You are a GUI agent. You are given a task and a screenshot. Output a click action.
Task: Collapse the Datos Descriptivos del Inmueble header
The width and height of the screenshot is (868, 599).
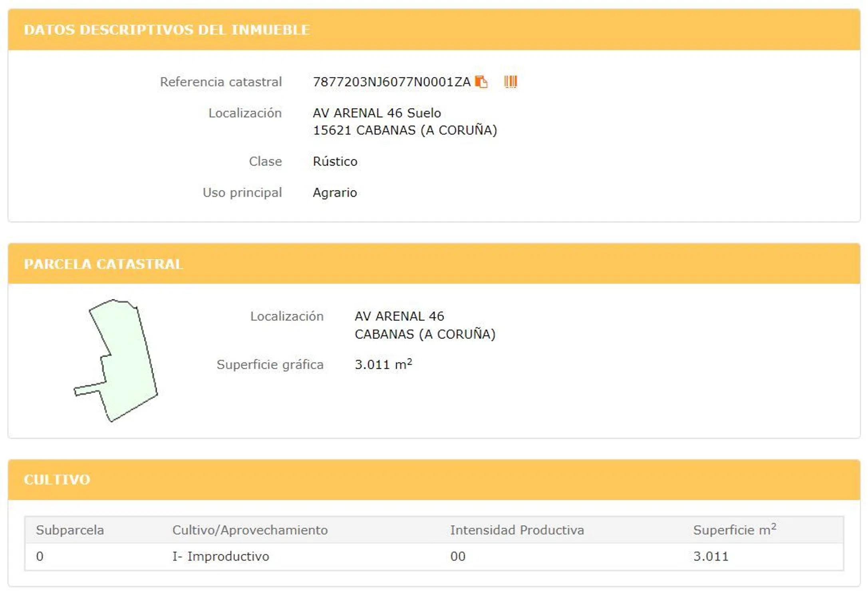[x=167, y=30]
